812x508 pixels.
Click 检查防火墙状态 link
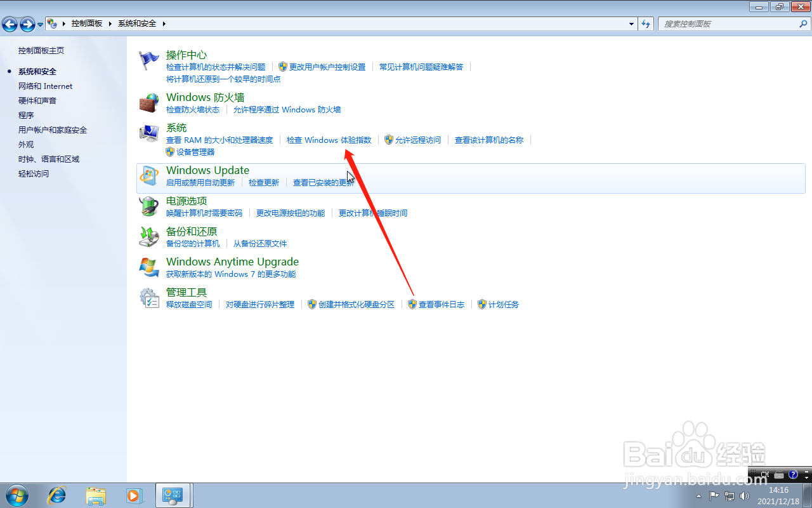tap(193, 109)
